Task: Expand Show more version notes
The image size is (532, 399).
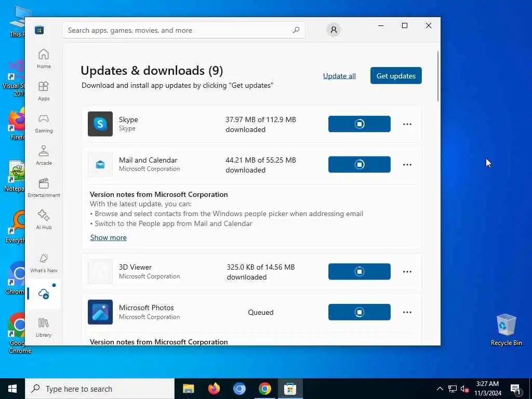Action: [x=108, y=237]
